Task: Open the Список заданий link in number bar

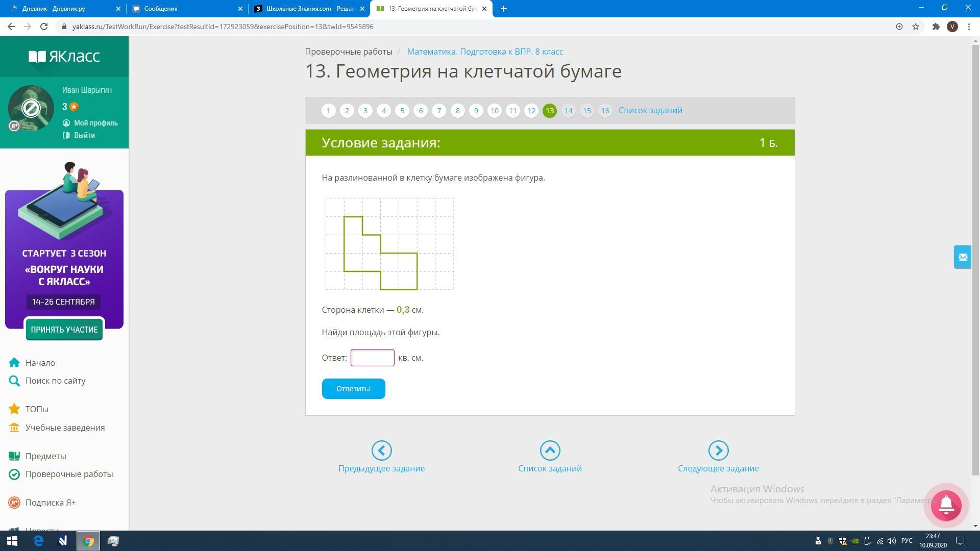Action: click(650, 110)
